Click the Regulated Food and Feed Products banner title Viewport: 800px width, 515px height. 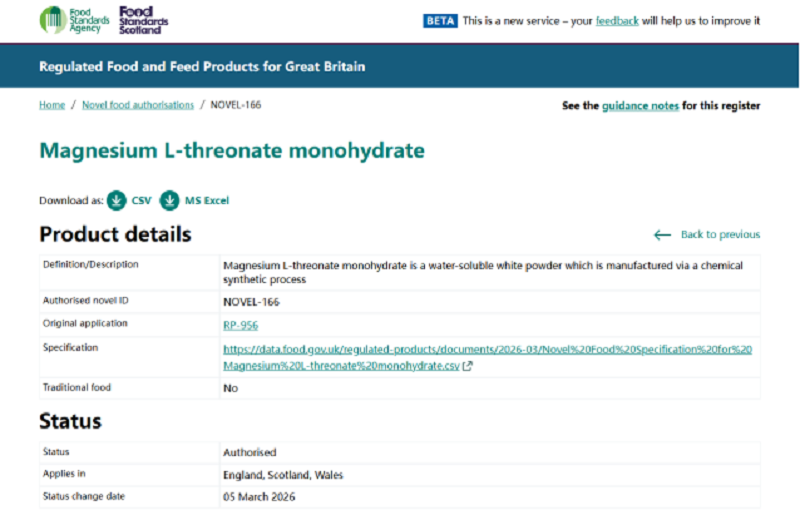(x=202, y=67)
